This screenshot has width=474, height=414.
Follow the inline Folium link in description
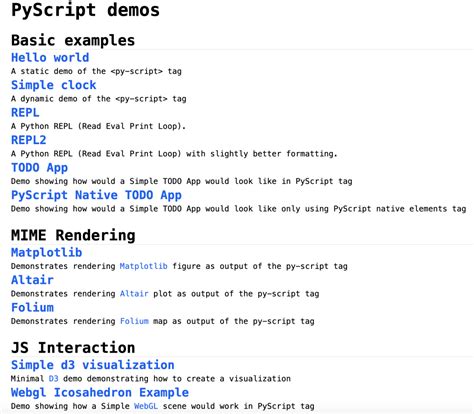[134, 321]
